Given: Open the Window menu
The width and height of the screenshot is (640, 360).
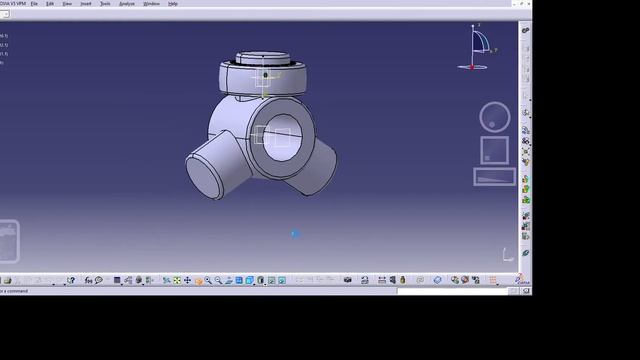Looking at the screenshot, I should click(x=151, y=4).
